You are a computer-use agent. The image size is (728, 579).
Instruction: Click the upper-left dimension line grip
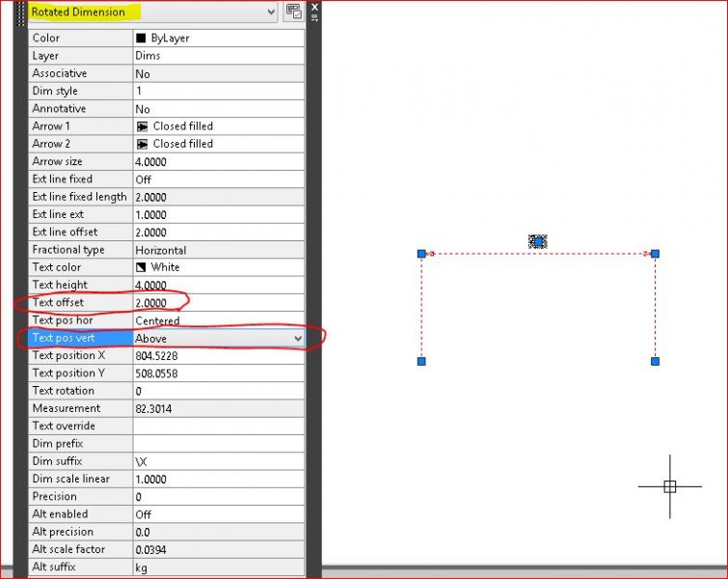(x=421, y=254)
